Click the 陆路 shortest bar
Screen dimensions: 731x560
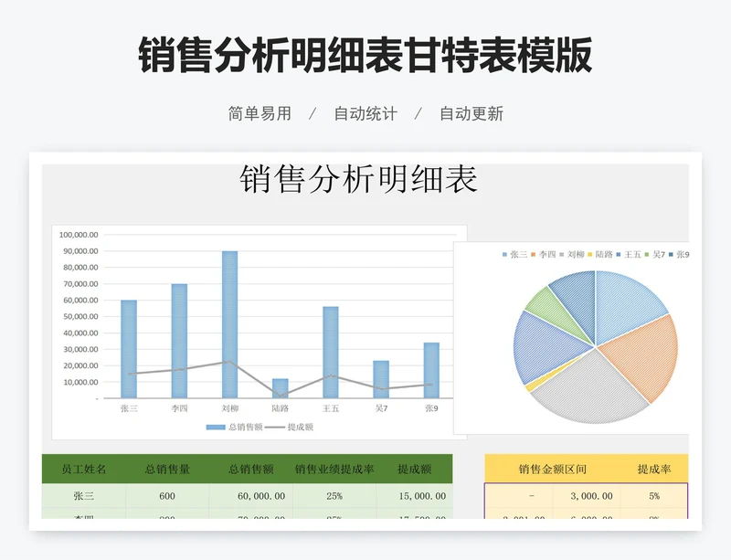281,388
